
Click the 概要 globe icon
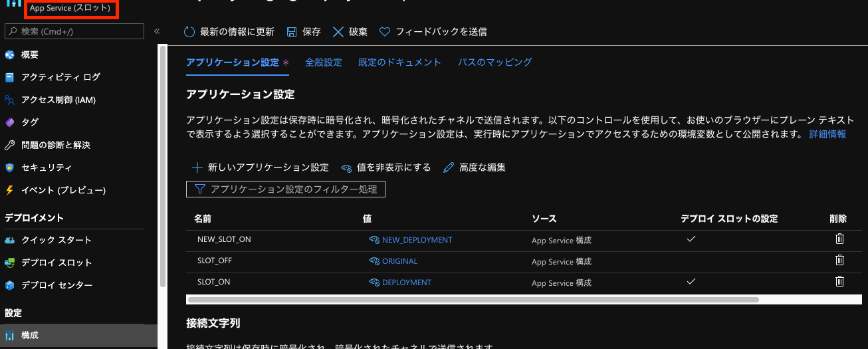point(9,55)
